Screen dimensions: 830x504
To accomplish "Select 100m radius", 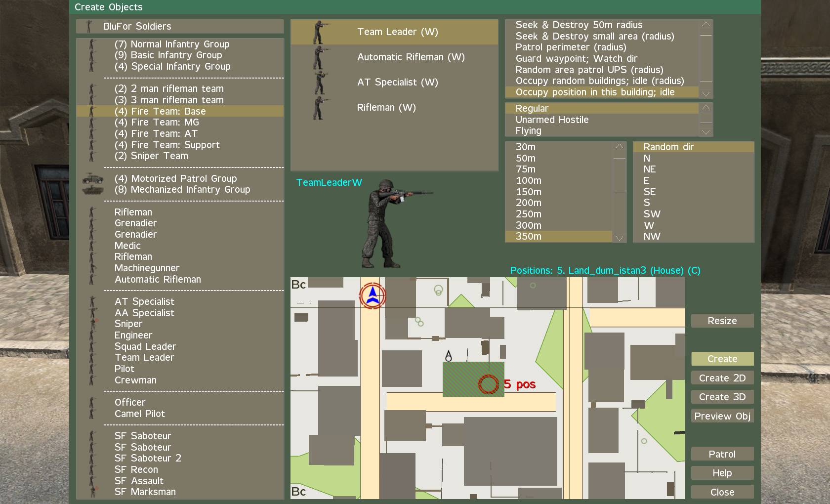I will [x=558, y=180].
